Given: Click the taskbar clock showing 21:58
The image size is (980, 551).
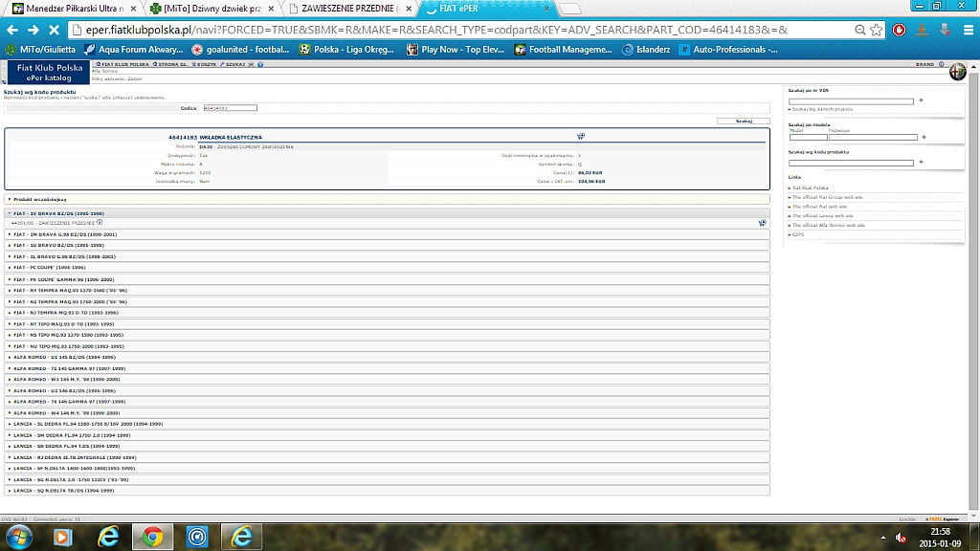Looking at the screenshot, I should click(x=940, y=538).
